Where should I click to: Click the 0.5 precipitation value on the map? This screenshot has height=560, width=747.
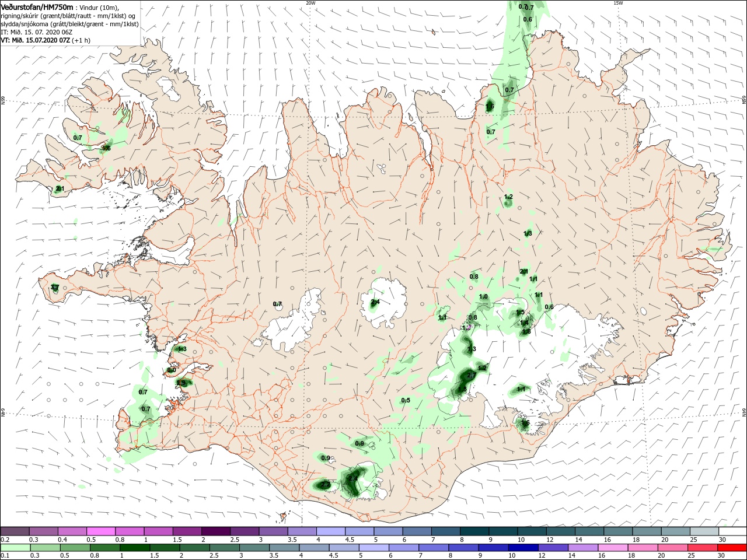(x=406, y=400)
